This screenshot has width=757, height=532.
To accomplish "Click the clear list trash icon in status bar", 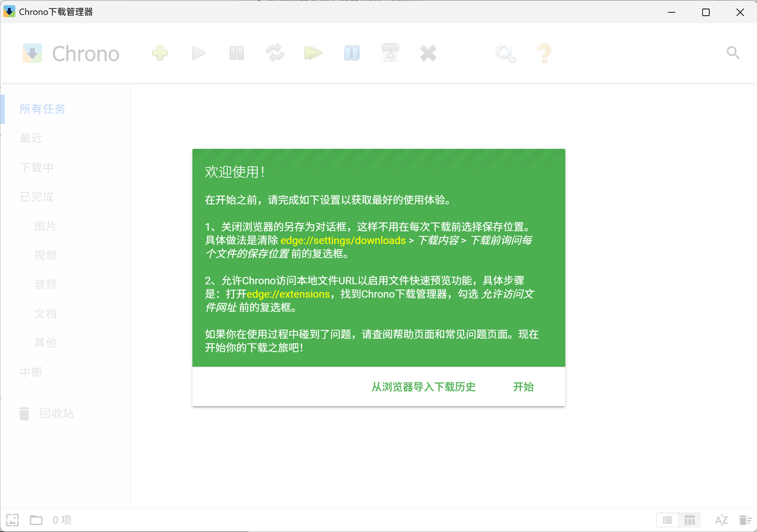I will [x=745, y=520].
